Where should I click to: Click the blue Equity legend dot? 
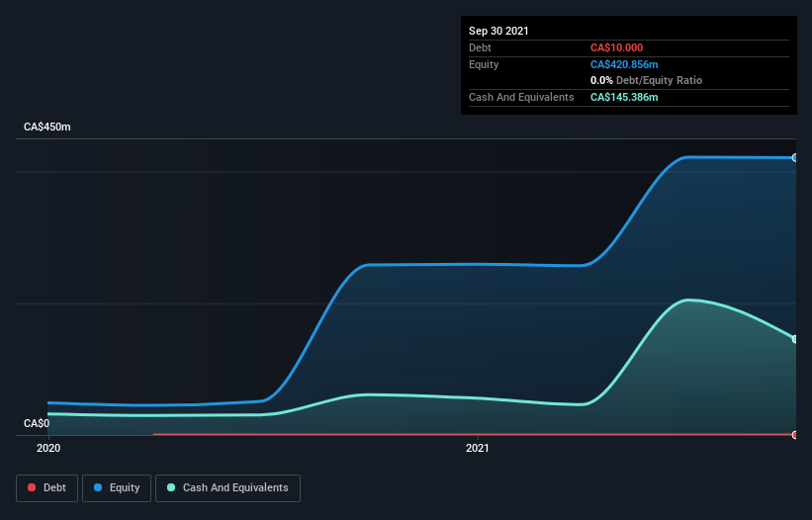[98, 487]
